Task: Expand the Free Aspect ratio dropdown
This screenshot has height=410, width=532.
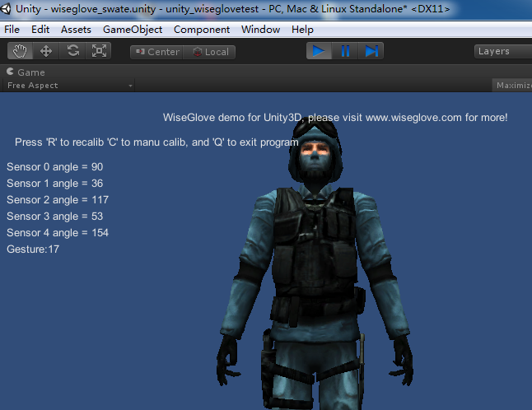Action: [x=69, y=86]
